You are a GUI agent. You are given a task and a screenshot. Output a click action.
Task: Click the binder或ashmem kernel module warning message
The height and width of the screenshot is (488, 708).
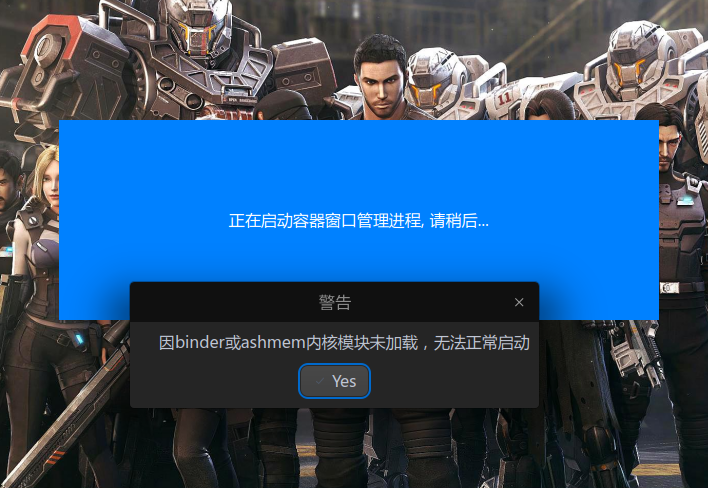coord(344,343)
